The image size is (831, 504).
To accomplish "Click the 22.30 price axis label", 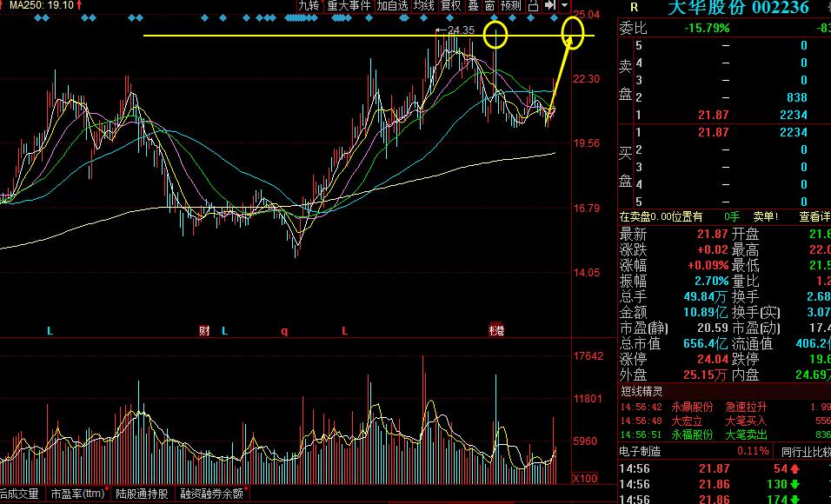I will 587,79.
